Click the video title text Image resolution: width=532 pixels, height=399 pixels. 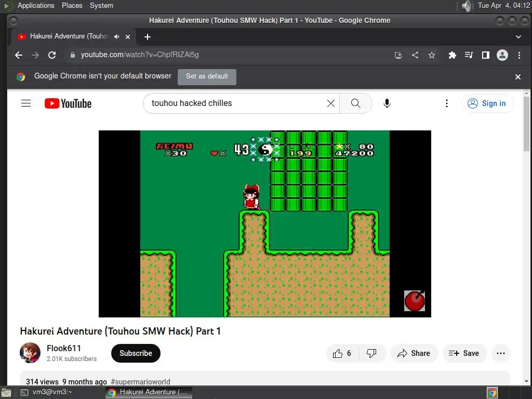coord(121,331)
